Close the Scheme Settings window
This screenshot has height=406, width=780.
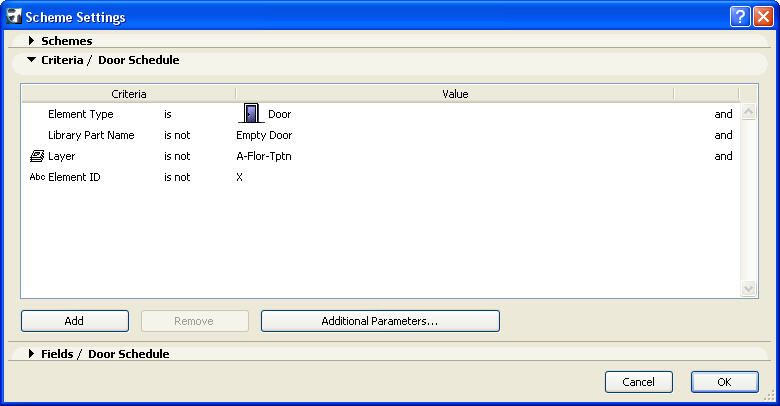(x=763, y=16)
